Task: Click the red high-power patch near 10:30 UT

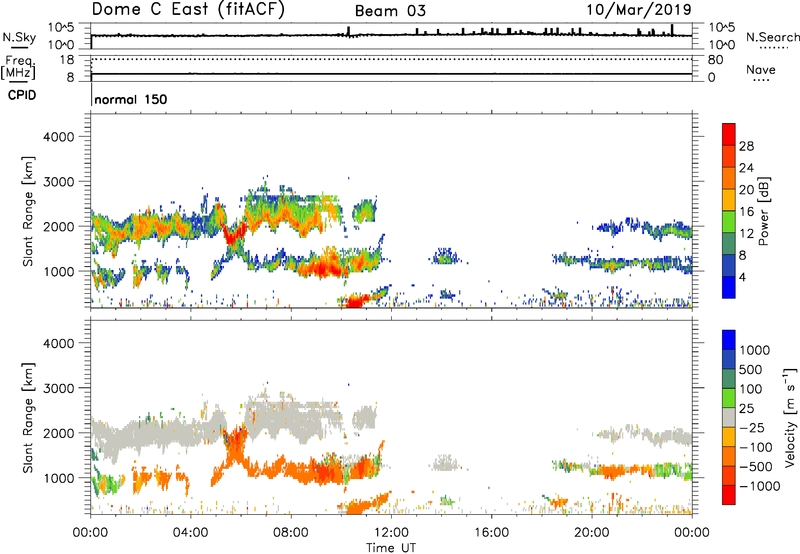Action: tap(356, 302)
